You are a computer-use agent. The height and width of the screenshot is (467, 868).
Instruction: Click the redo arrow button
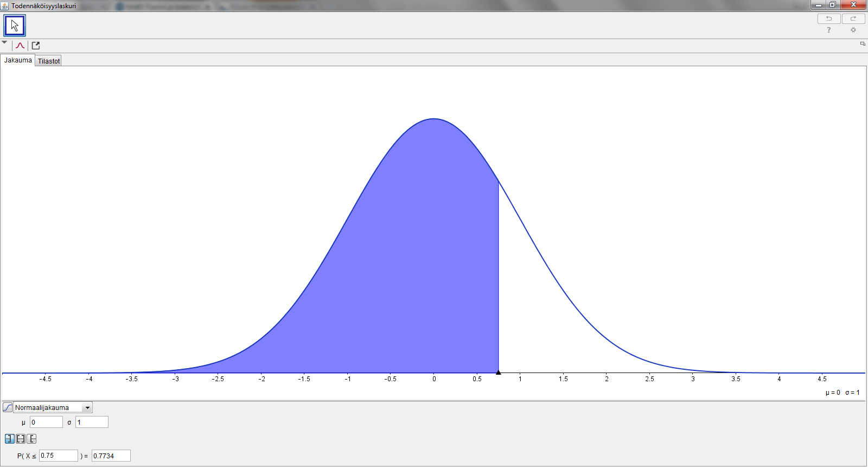(853, 18)
